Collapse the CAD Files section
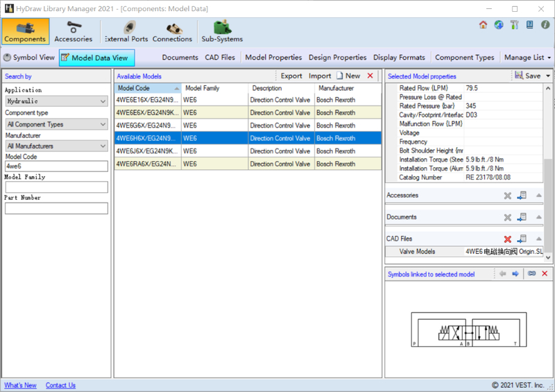The height and width of the screenshot is (392, 555). [x=539, y=239]
